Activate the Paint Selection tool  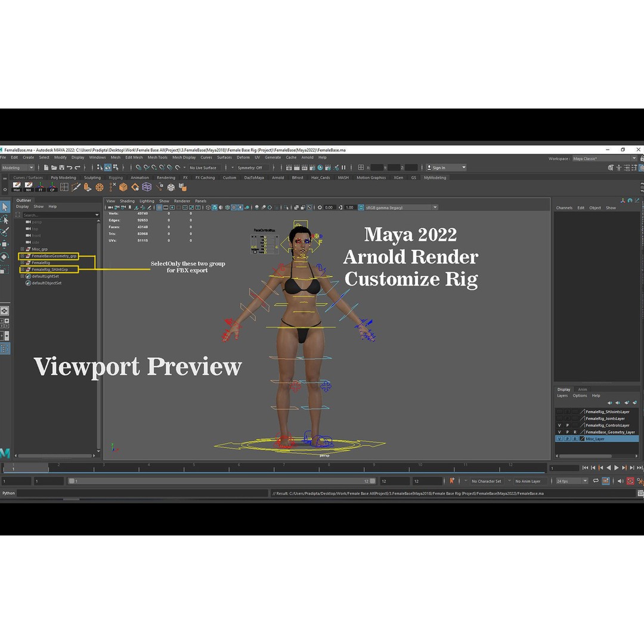[5, 232]
